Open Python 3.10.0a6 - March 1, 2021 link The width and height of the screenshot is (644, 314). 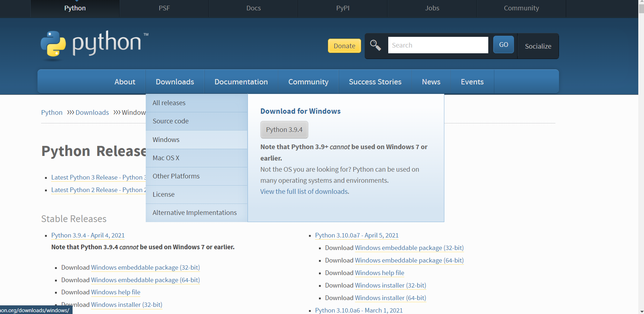click(359, 310)
